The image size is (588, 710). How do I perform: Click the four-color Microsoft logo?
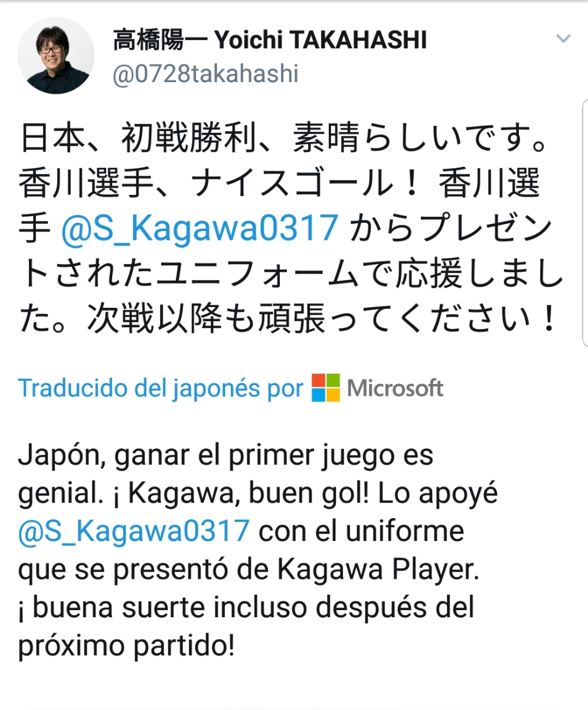coord(326,388)
